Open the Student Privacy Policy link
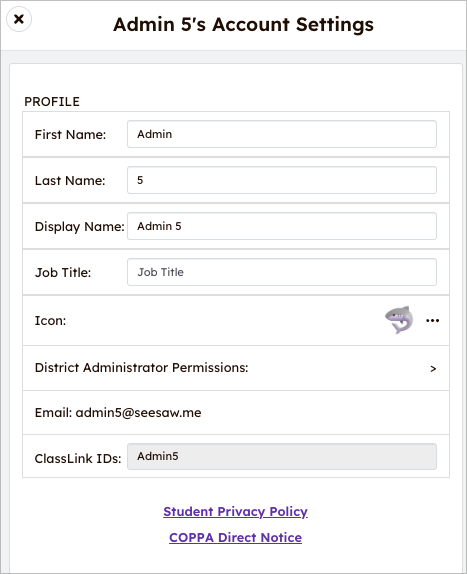Screen dimensions: 467x574 (235, 511)
